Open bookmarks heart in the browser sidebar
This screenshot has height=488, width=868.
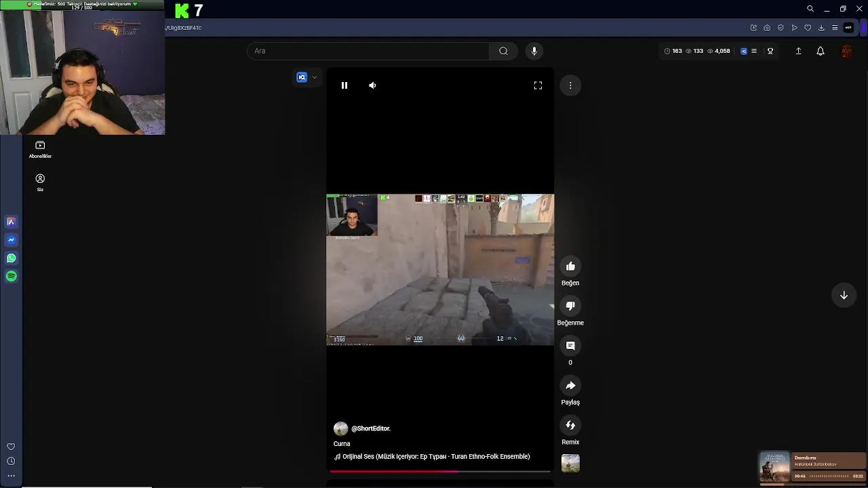click(11, 447)
